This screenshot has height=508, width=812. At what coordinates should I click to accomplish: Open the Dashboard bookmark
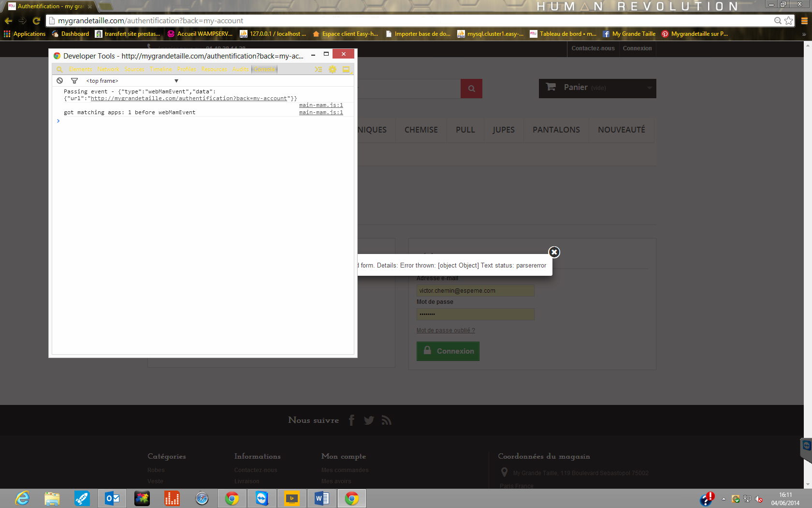71,34
